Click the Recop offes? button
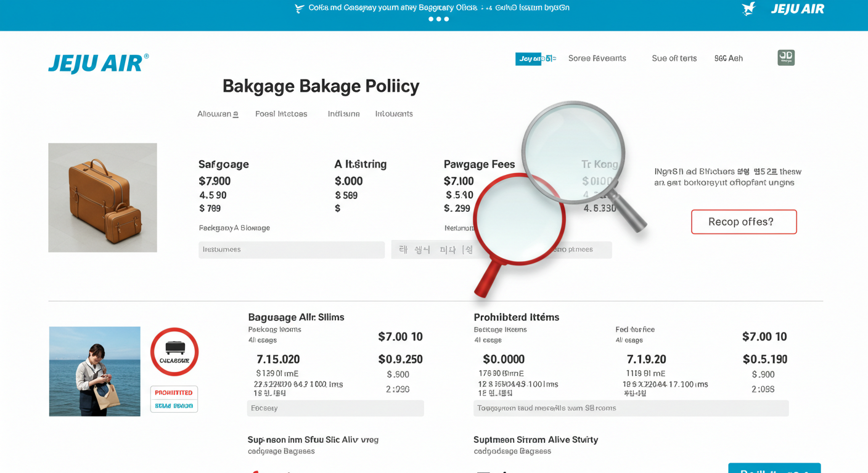This screenshot has width=868, height=473. pyautogui.click(x=743, y=222)
